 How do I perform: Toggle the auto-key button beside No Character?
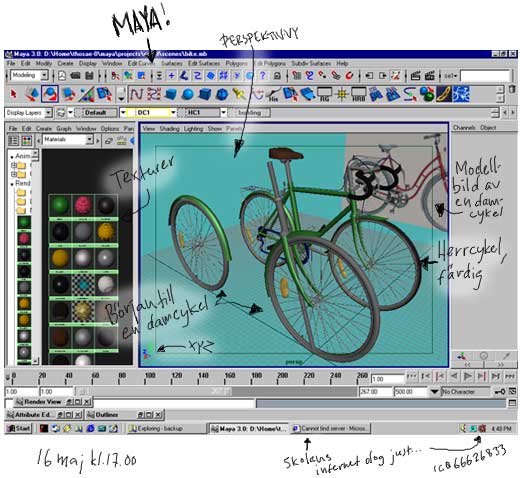coord(500,392)
